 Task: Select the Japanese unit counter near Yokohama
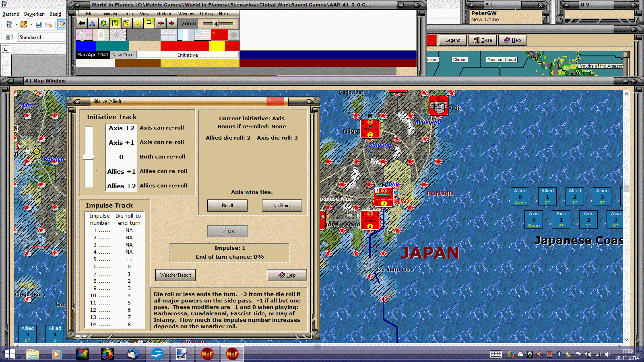(x=370, y=220)
